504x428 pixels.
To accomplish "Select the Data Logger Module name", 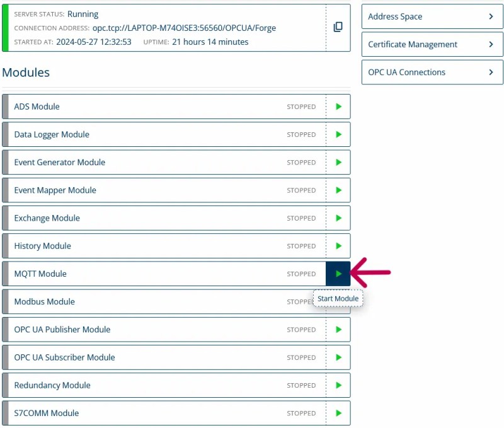I will point(52,134).
